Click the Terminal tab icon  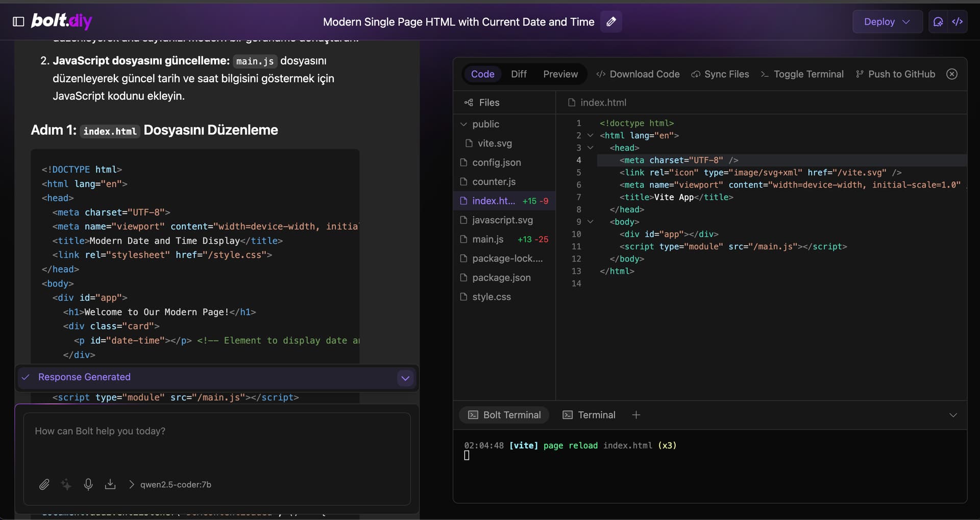(x=568, y=415)
